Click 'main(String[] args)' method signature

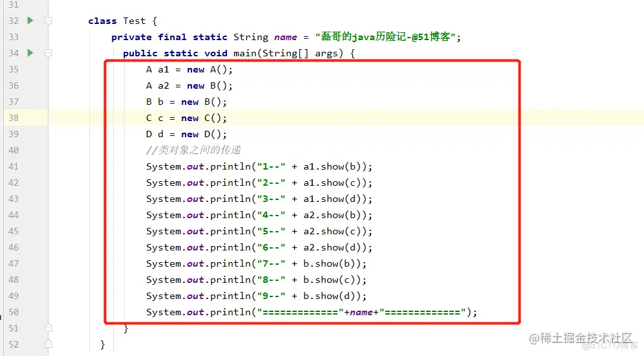pyautogui.click(x=288, y=54)
